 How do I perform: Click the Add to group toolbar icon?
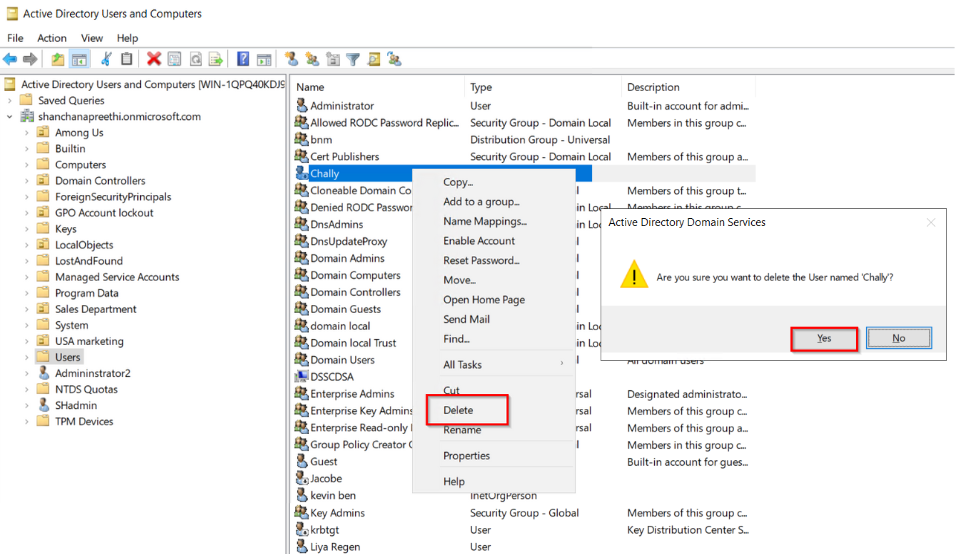coord(394,59)
